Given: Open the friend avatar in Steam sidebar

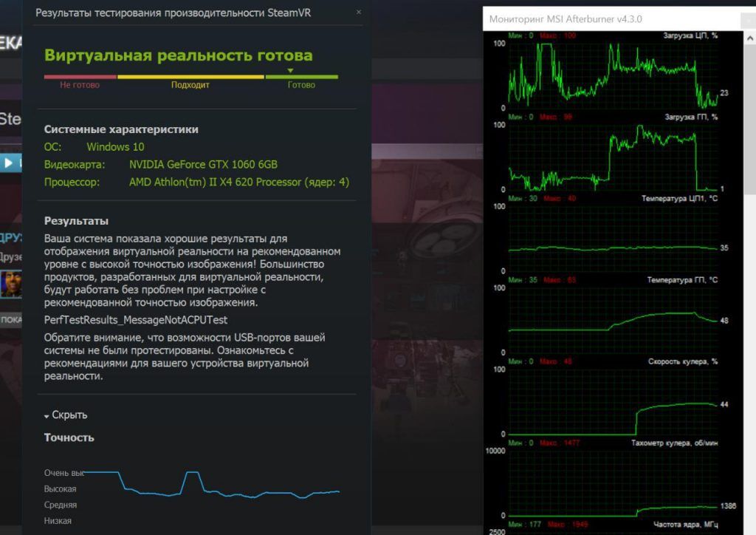Looking at the screenshot, I should [x=10, y=283].
